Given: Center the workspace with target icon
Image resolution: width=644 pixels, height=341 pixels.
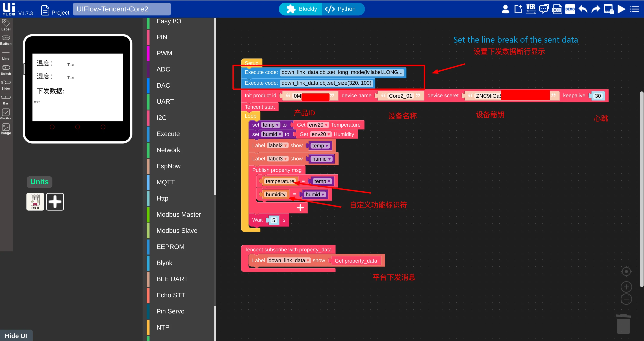Looking at the screenshot, I should click(x=626, y=271).
